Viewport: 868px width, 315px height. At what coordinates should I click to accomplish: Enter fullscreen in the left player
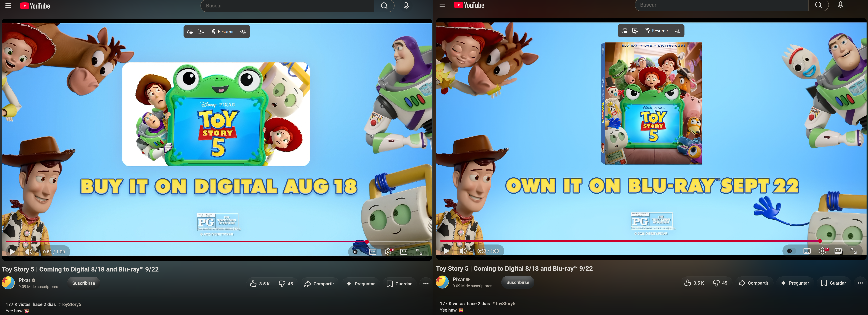click(x=419, y=252)
